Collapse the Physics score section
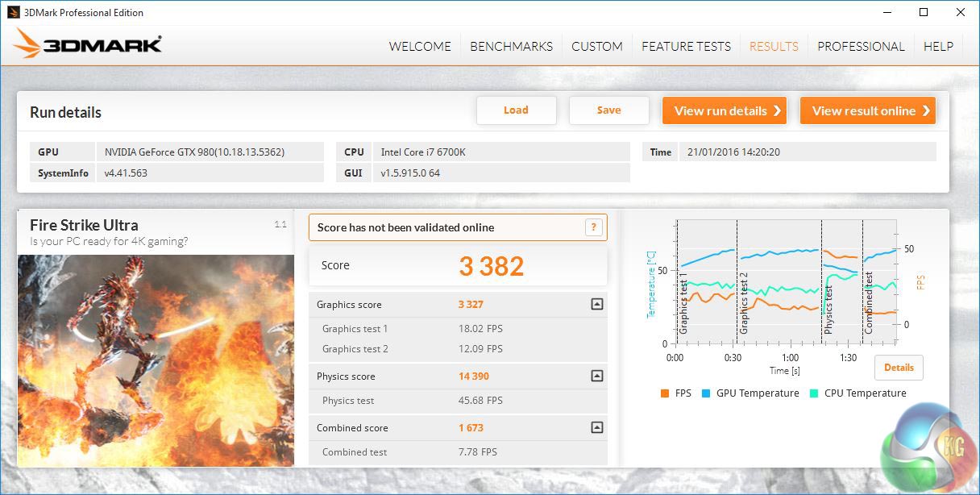 click(x=596, y=376)
